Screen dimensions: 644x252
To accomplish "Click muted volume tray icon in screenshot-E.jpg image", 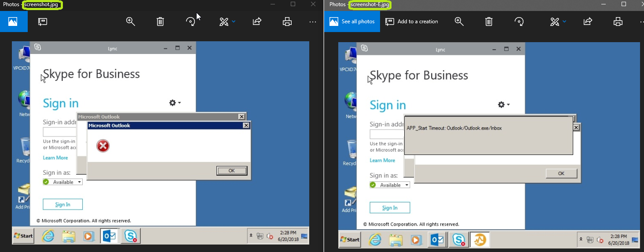I will point(600,240).
